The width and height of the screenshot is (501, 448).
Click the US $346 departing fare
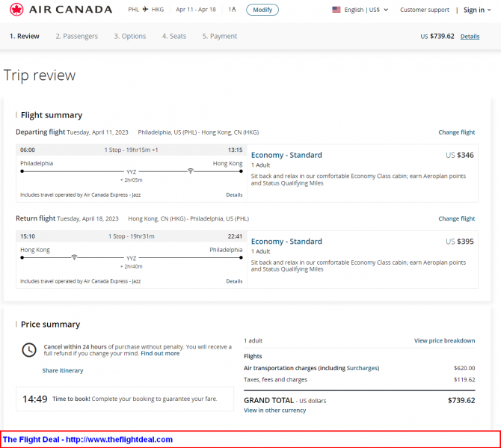click(459, 155)
